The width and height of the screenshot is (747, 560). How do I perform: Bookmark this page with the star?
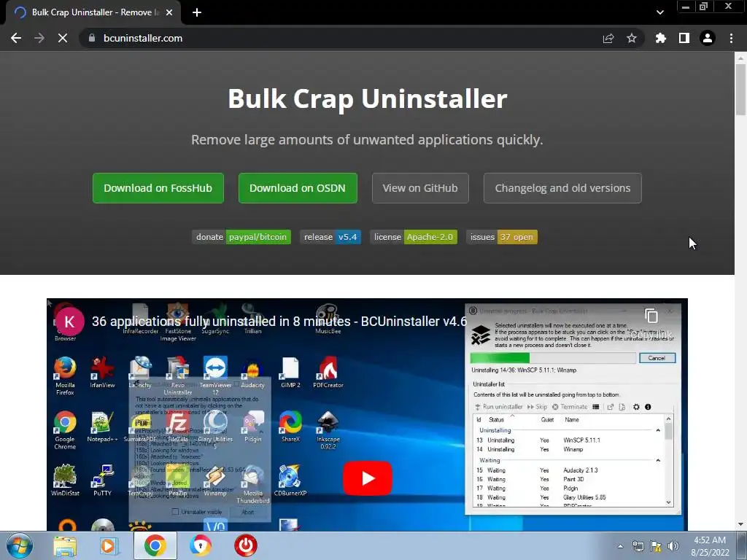pyautogui.click(x=632, y=38)
